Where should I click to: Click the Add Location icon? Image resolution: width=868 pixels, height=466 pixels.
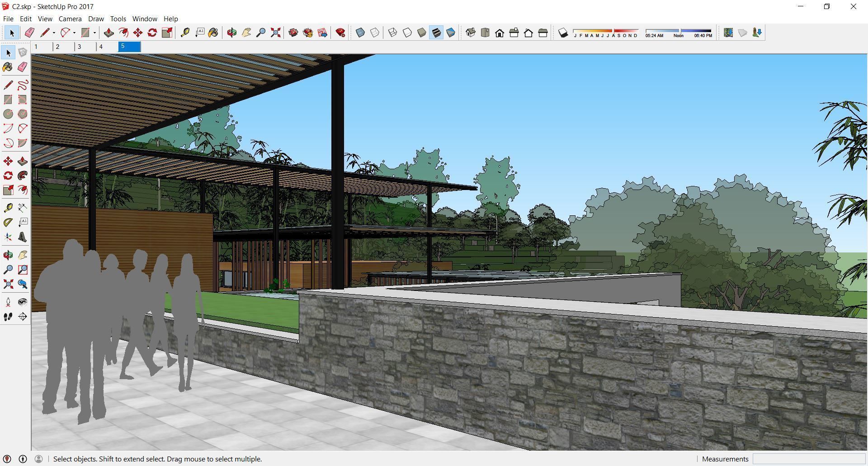tap(728, 33)
